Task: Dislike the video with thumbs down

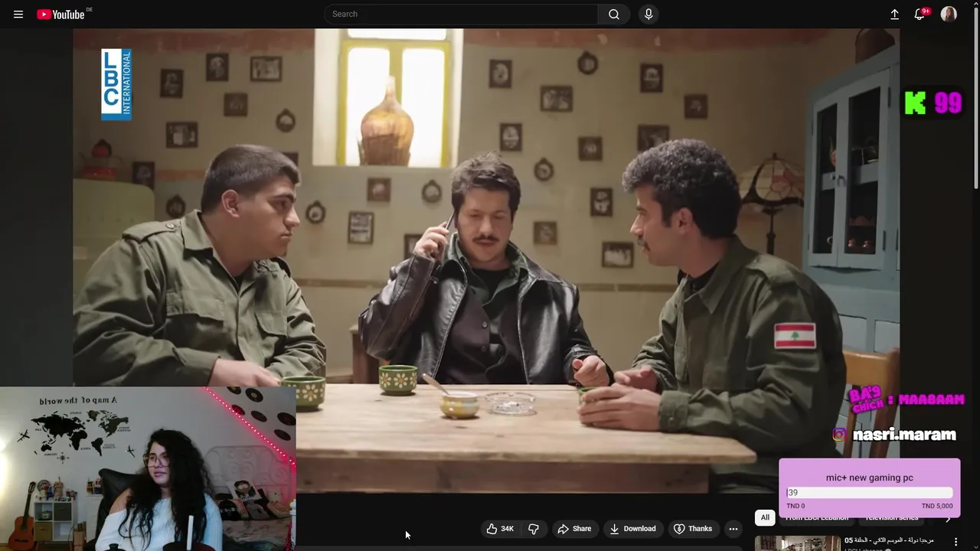Action: click(534, 529)
